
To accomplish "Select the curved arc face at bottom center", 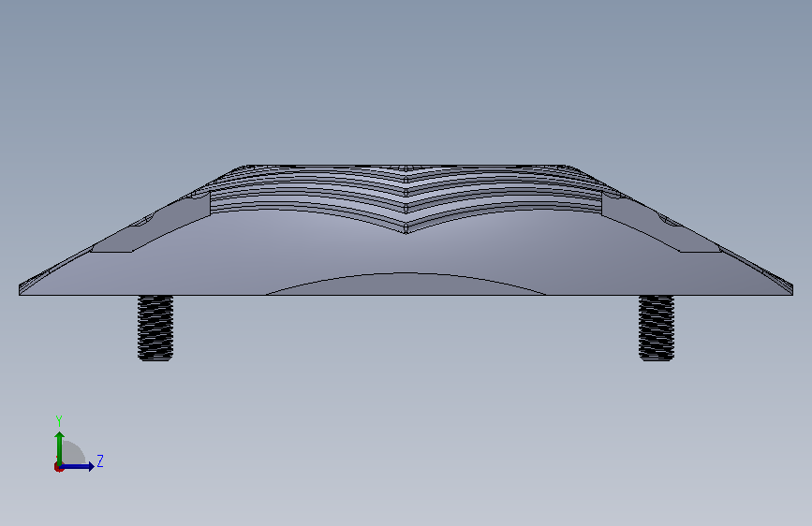I will coord(406,285).
